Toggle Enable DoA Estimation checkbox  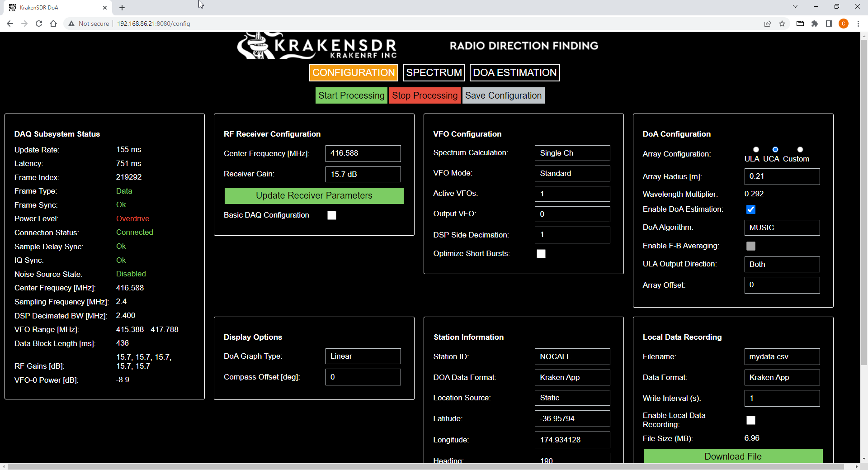pyautogui.click(x=751, y=209)
